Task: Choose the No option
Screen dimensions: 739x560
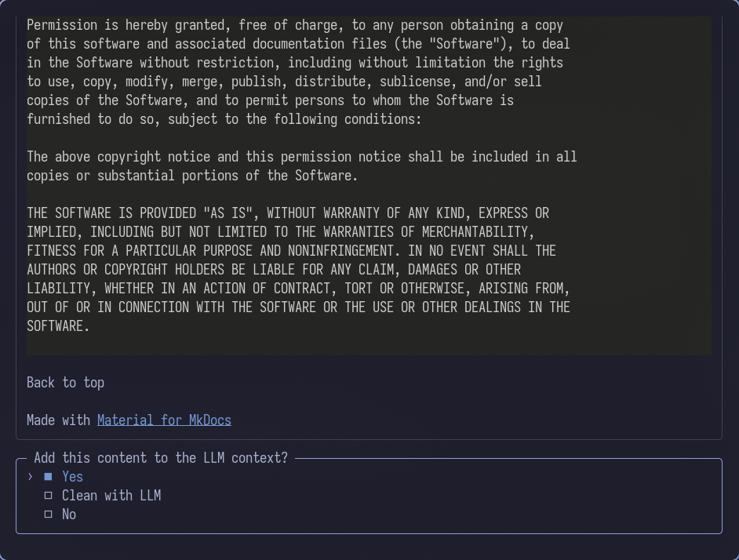Action: 68,515
